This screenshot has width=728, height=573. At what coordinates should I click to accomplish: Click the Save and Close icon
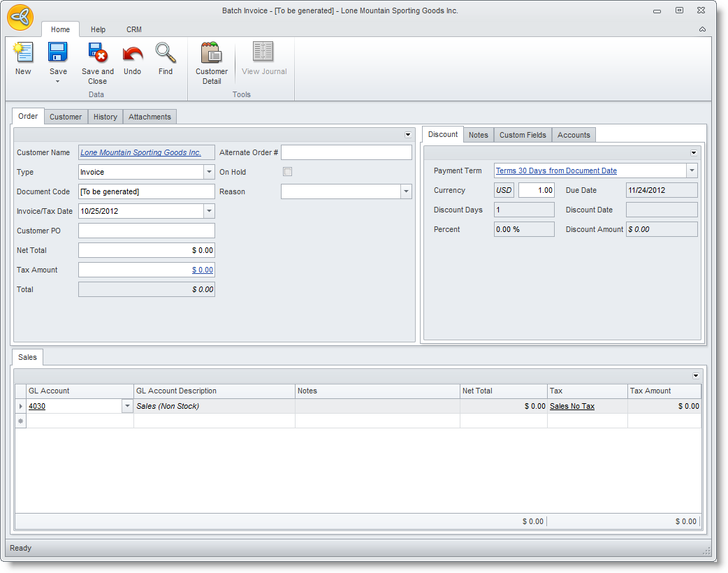[x=98, y=54]
